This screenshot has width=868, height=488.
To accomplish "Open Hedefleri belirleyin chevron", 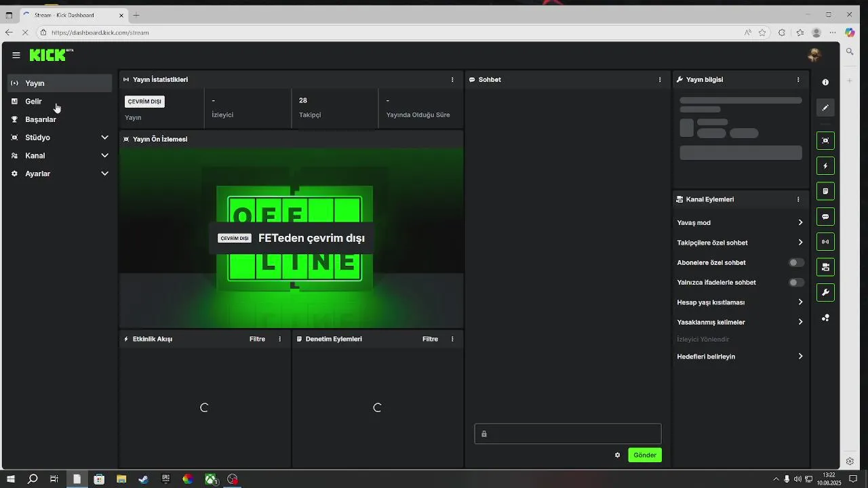I will click(x=800, y=357).
